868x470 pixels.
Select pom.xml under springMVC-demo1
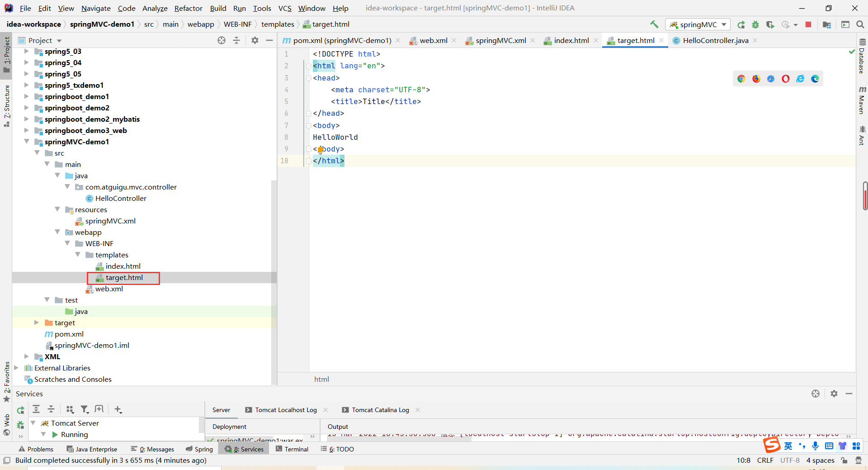(69, 334)
